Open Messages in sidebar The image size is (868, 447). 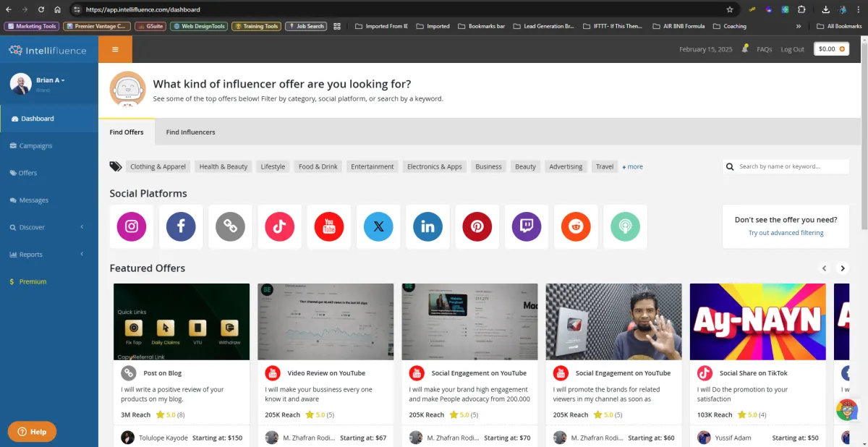pos(49,200)
